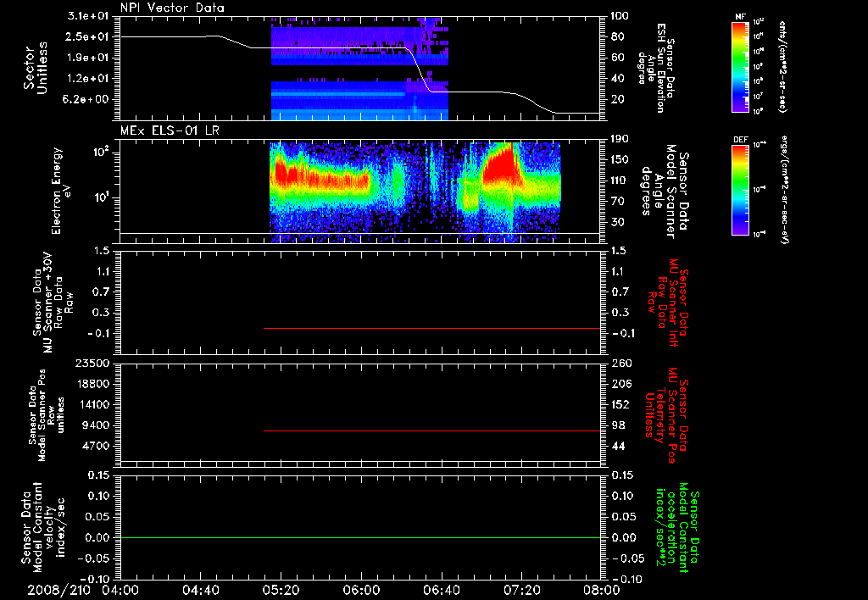Image resolution: width=868 pixels, height=600 pixels.
Task: Select the 'Sector Unitless' axis title
Action: [x=36, y=68]
